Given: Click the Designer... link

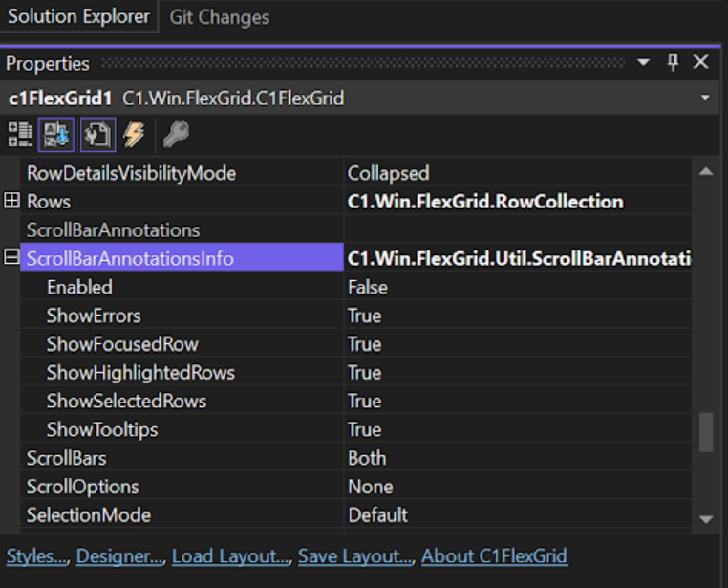Looking at the screenshot, I should click(120, 555).
